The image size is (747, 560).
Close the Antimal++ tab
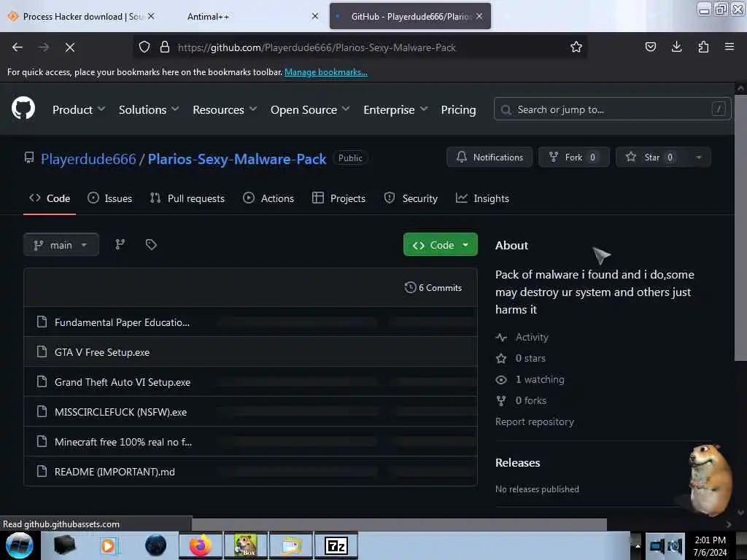click(315, 16)
